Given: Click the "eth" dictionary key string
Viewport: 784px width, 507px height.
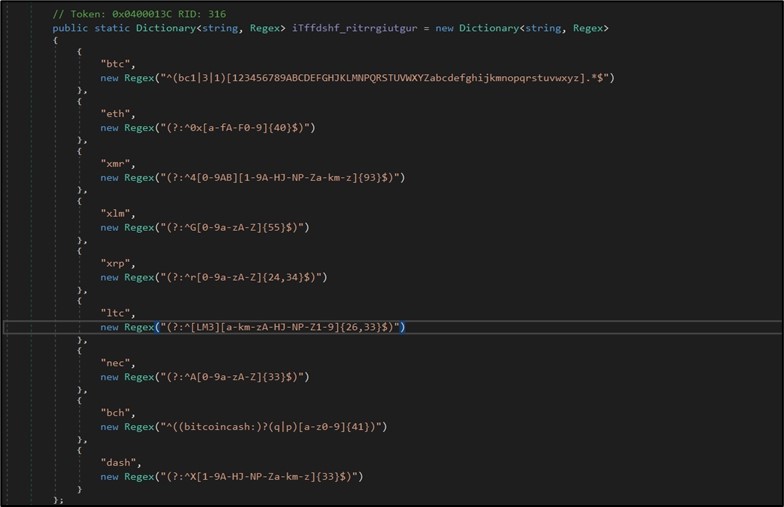Looking at the screenshot, I should [113, 113].
